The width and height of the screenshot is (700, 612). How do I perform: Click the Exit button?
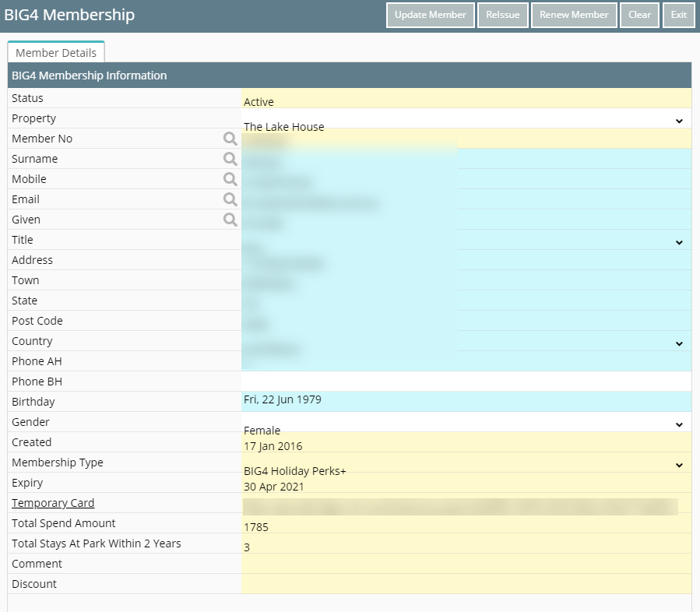click(678, 15)
